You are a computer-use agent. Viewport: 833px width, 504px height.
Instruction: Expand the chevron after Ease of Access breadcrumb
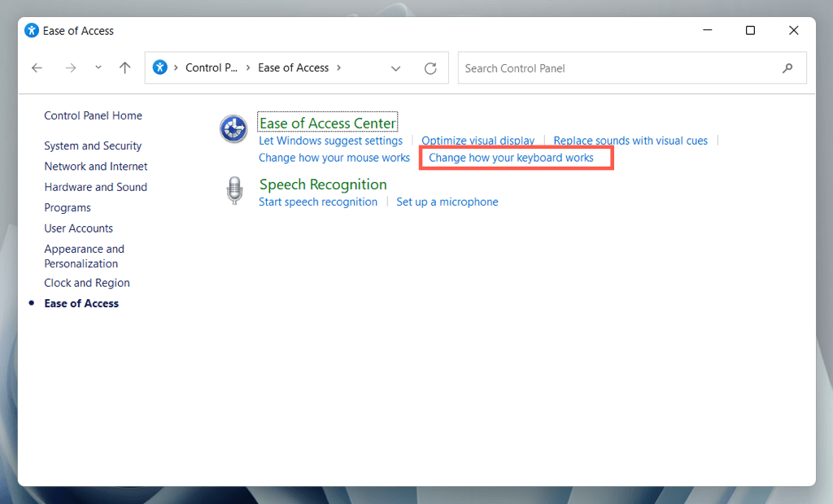[339, 68]
